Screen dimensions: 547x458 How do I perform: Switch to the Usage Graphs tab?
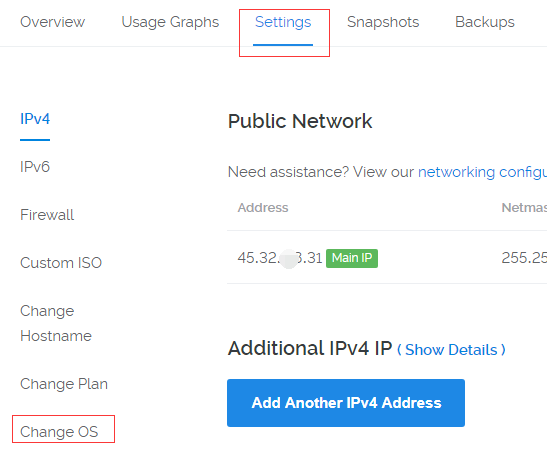[x=170, y=22]
